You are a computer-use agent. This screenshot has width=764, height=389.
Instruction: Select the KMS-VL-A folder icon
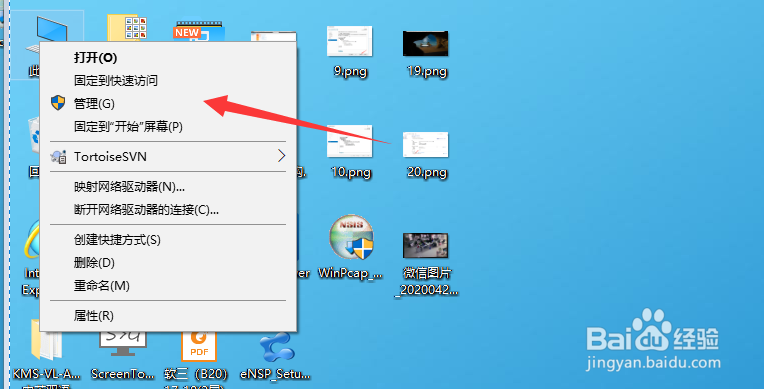click(46, 340)
